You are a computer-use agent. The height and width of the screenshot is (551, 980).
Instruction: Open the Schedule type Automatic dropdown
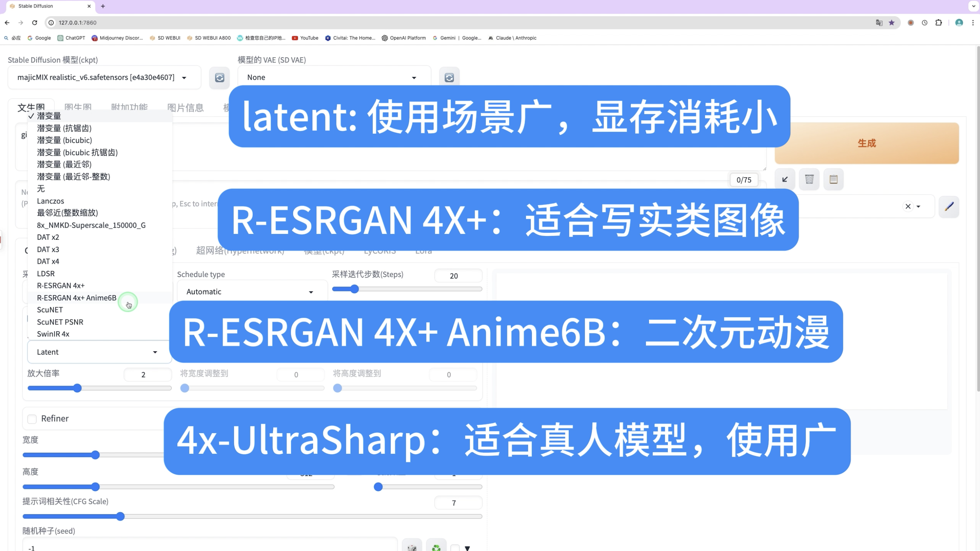tap(252, 292)
